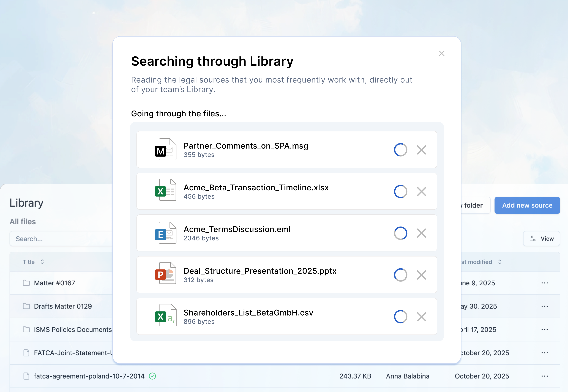Open more options for the fatca-agreement-poland row

click(544, 376)
